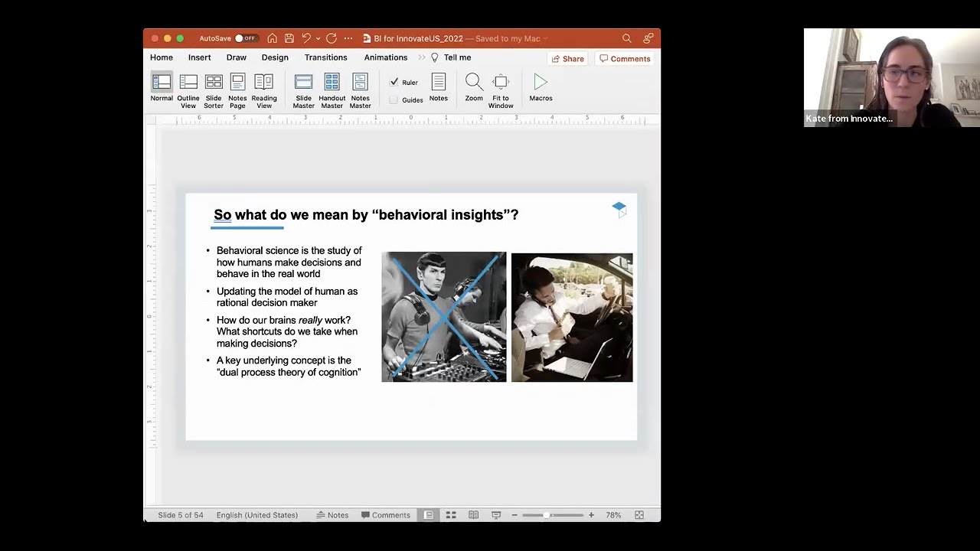Open the Transitions tab
Image resolution: width=980 pixels, height=551 pixels.
pyautogui.click(x=325, y=57)
